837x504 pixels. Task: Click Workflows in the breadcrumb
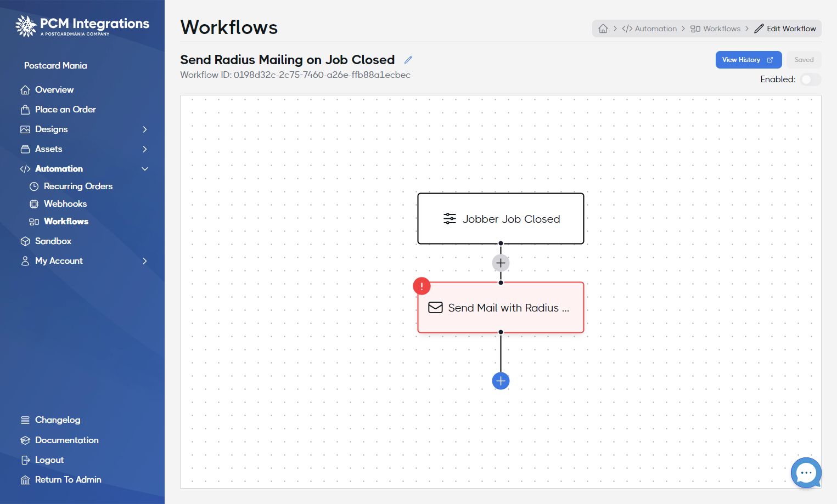click(x=716, y=29)
